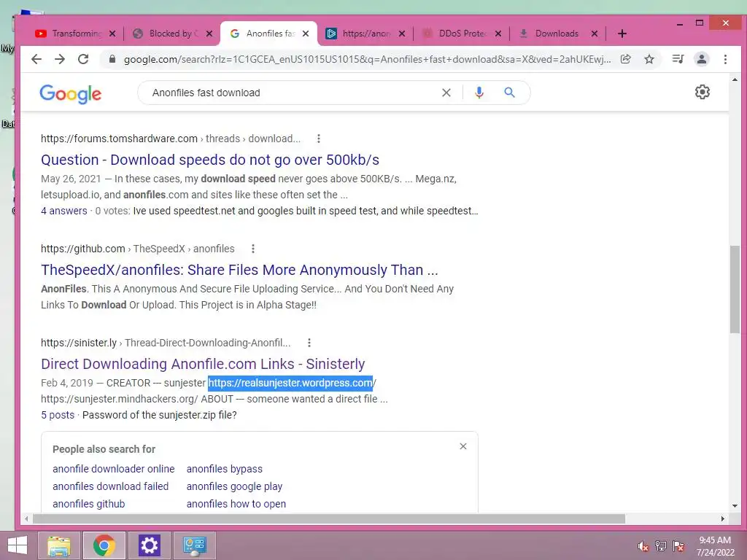The width and height of the screenshot is (747, 560).
Task: Click the padlock site info icon
Action: point(112,59)
